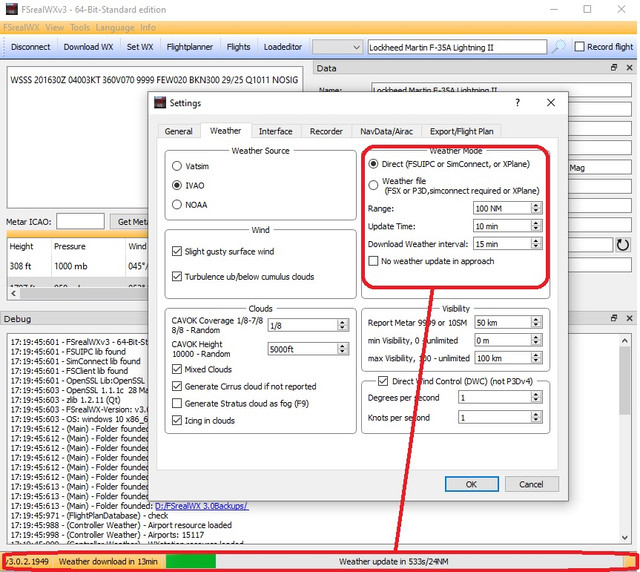Close the Data panel
Screen dimensions: 640x572
pos(629,68)
